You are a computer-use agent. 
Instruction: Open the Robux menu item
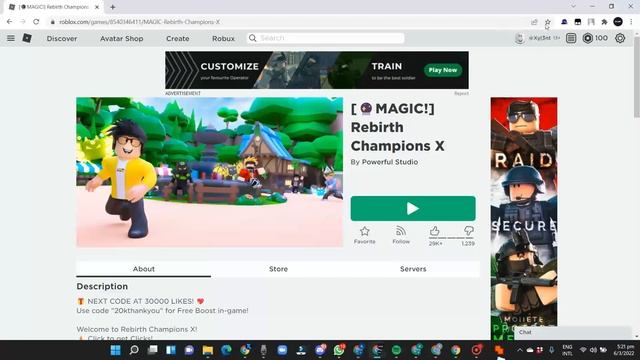223,38
